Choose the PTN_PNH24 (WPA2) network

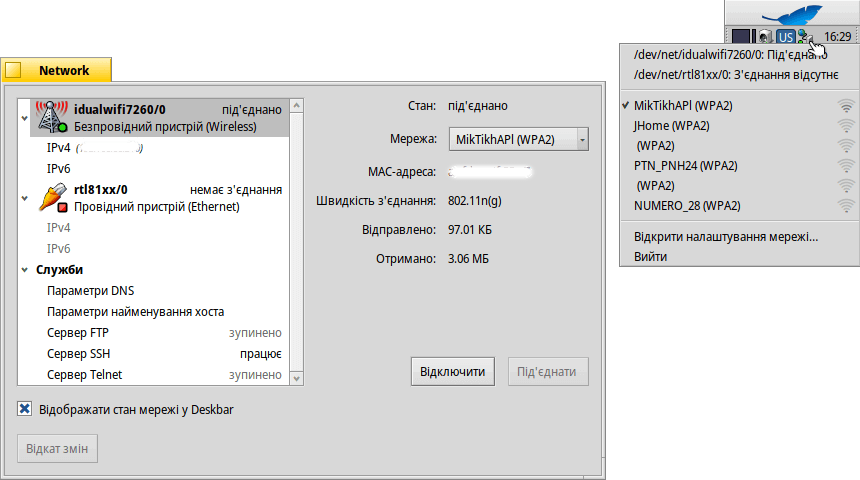(739, 166)
